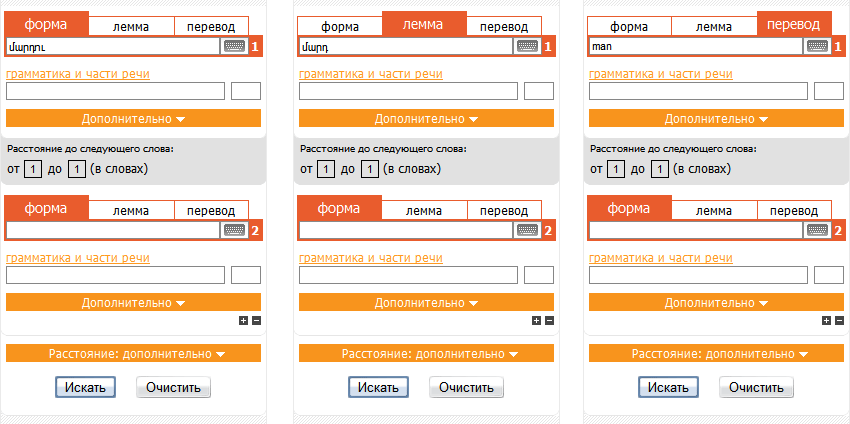The image size is (850, 424).
Task: Remove a word with minus icon in "man" panel
Action: tap(839, 320)
